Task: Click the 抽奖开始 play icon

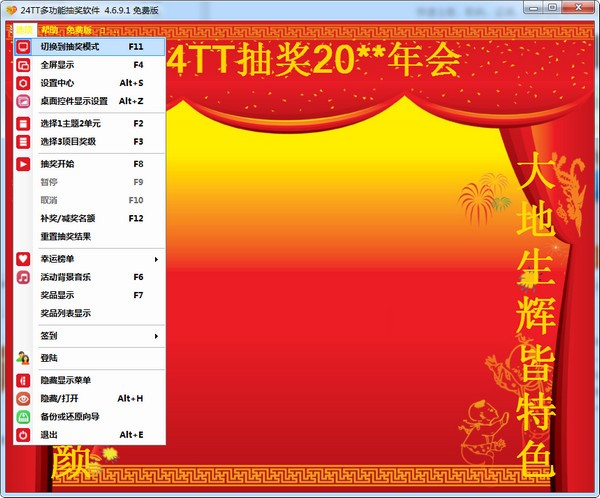Action: (x=23, y=164)
